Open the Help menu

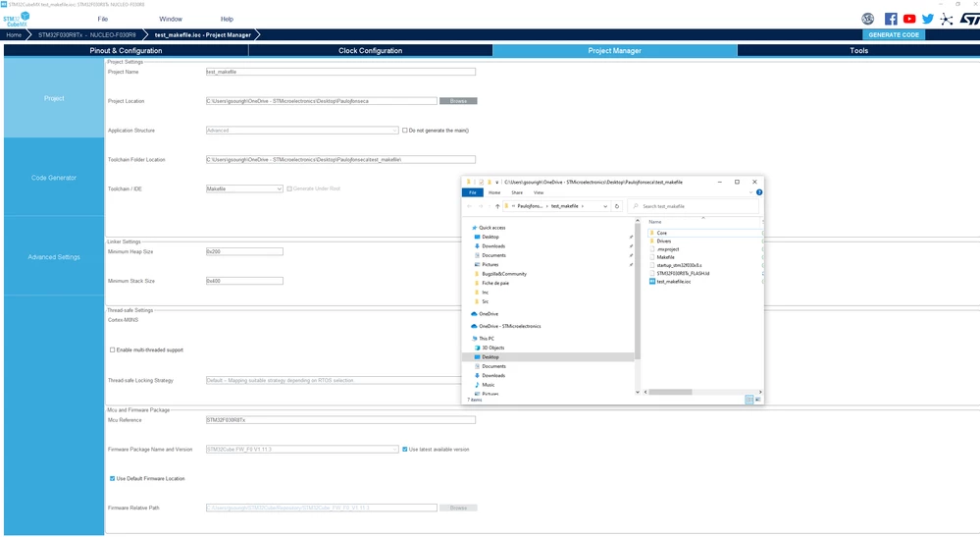point(227,19)
